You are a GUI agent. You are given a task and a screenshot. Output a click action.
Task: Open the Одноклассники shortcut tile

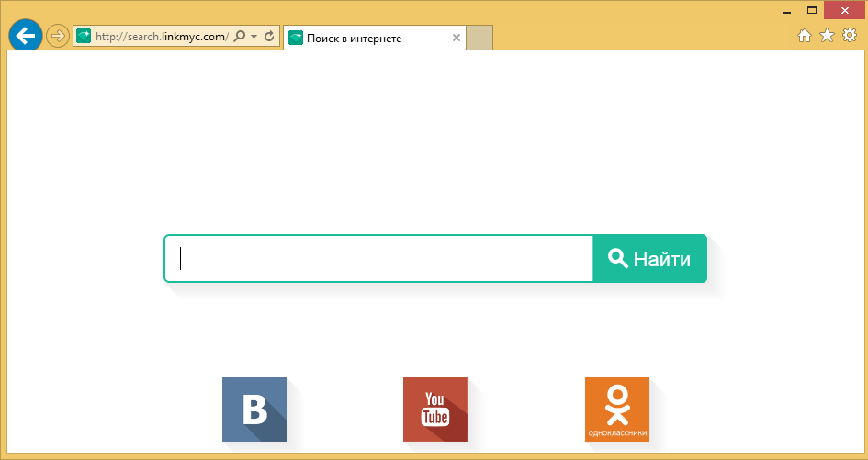[x=617, y=410]
